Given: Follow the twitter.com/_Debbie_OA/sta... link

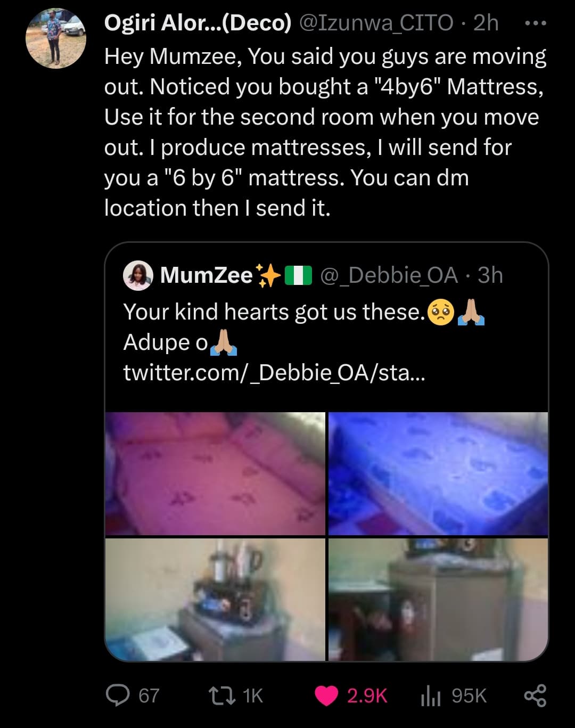Looking at the screenshot, I should (x=274, y=372).
